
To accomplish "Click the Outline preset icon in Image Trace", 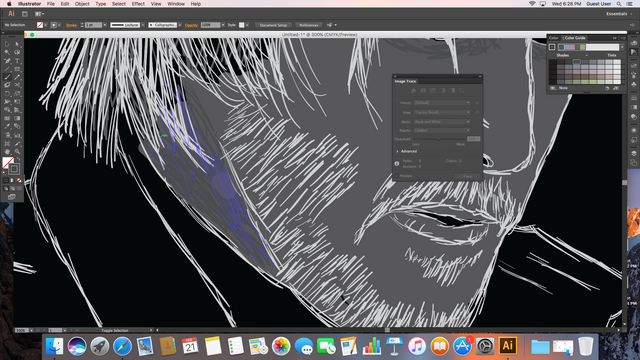I will point(462,91).
